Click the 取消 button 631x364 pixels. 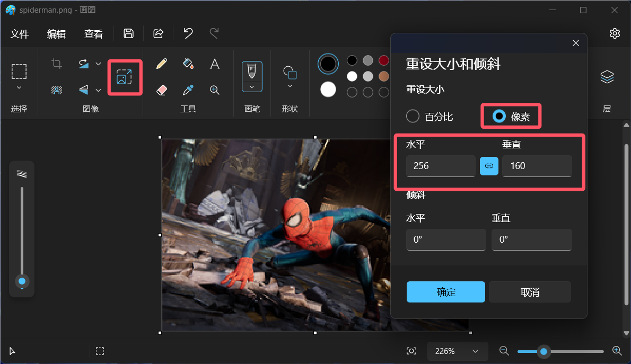tap(530, 292)
